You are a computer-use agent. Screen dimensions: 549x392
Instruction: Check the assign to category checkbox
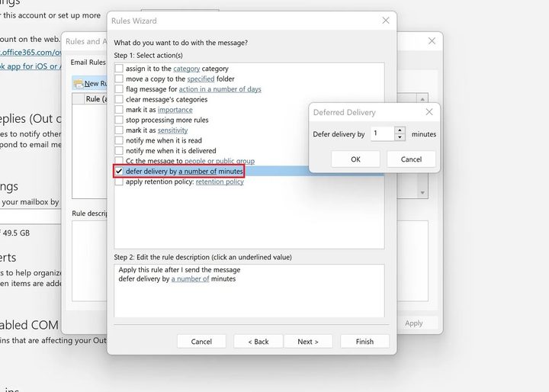point(119,69)
